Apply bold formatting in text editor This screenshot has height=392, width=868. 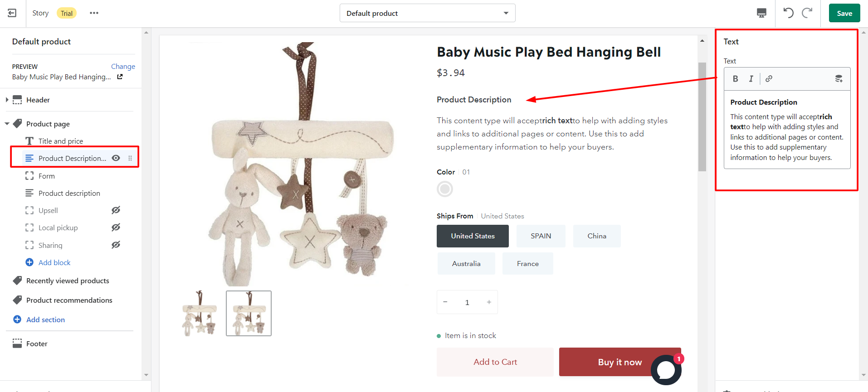736,79
